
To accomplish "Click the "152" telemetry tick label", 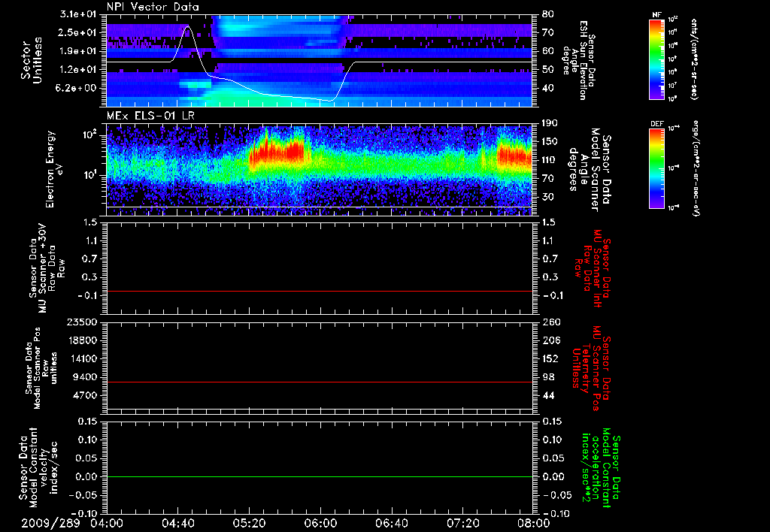I will click(x=550, y=358).
